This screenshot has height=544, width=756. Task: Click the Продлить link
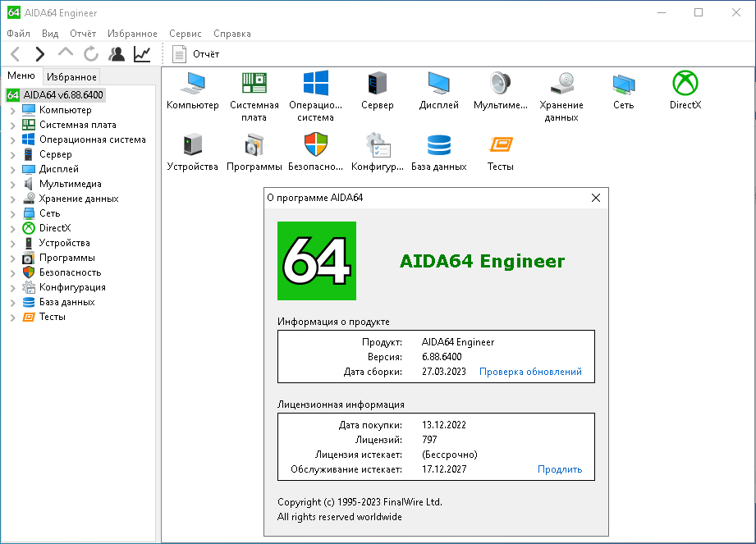[x=560, y=469]
